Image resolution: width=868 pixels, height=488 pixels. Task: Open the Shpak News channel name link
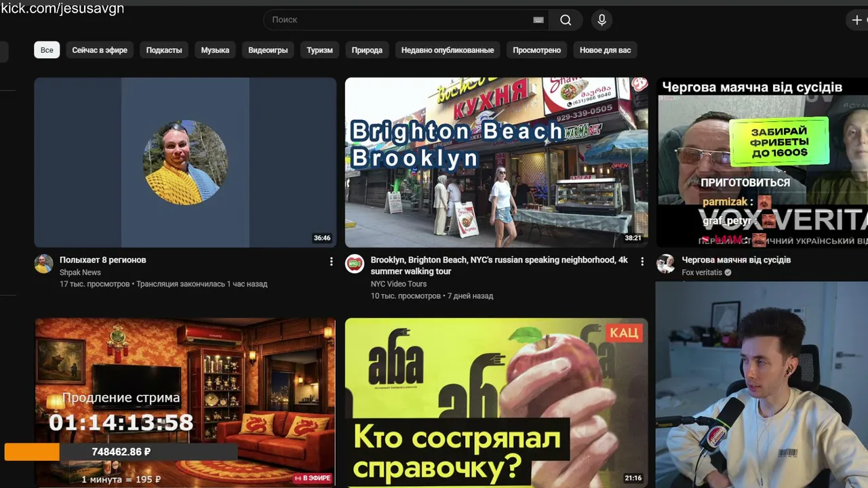80,272
